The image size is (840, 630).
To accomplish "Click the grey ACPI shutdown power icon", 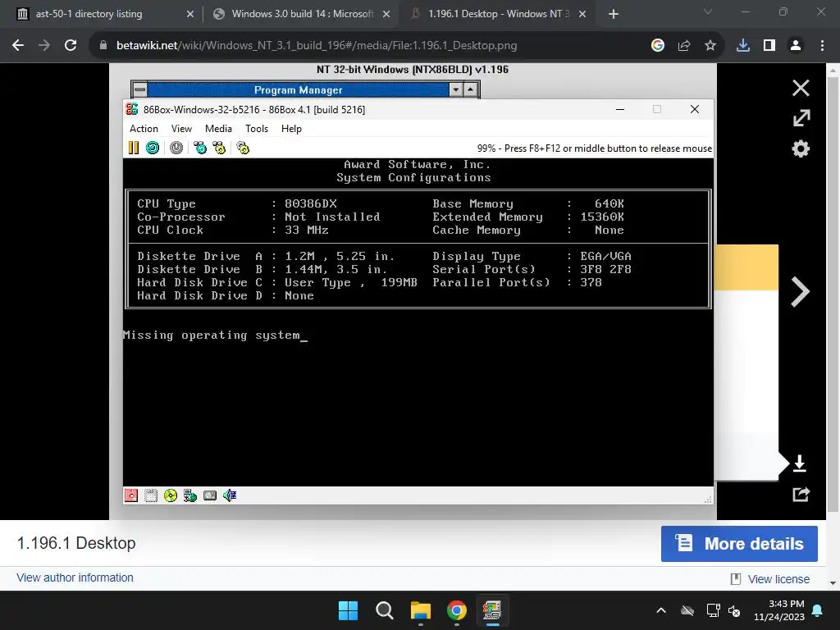I will click(x=176, y=148).
